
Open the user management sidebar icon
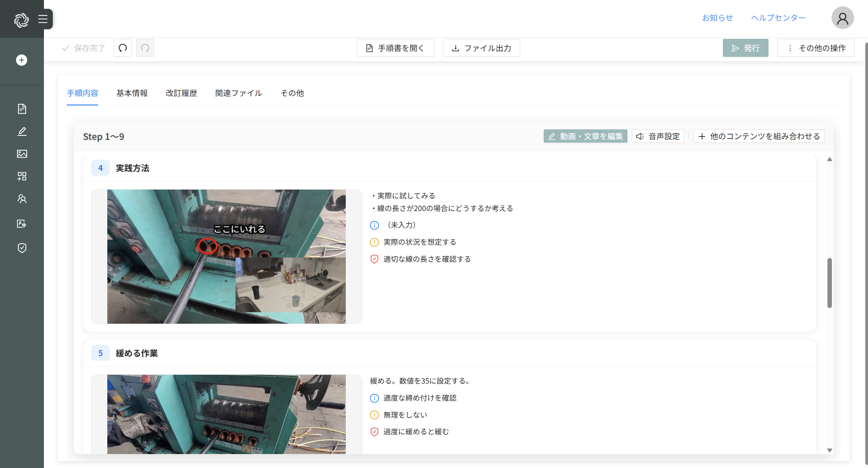22,199
